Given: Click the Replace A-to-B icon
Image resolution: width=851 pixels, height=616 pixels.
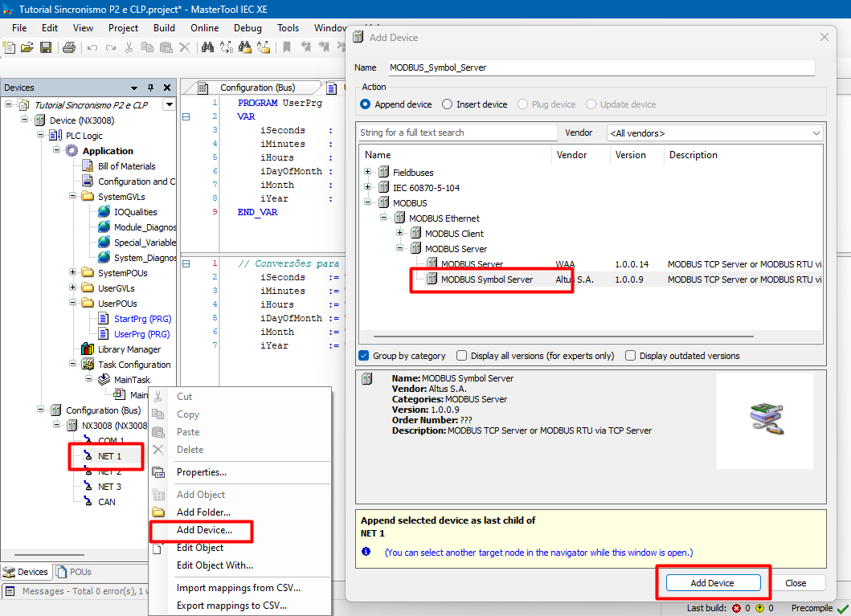Looking at the screenshot, I should [227, 47].
